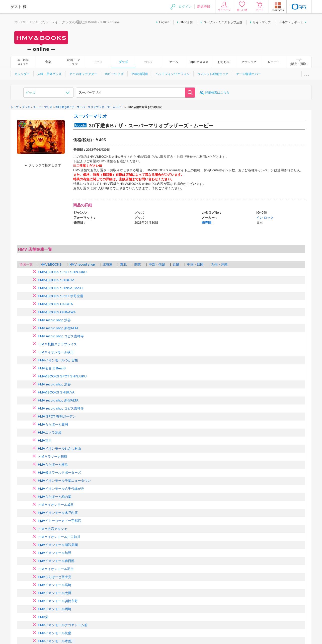
Task: Select the クラシック tab
Action: (x=249, y=62)
